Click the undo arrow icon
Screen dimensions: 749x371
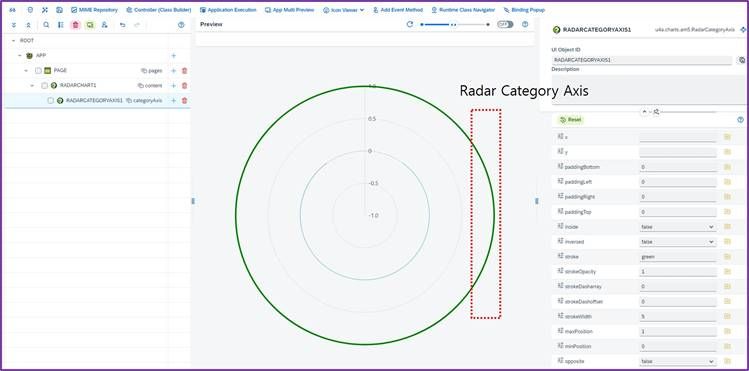point(122,25)
